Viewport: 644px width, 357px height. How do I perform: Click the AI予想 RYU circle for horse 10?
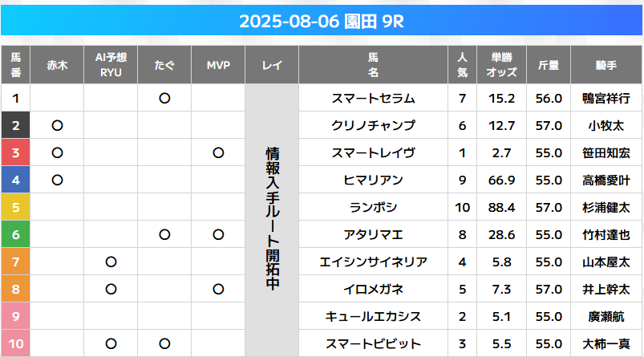[111, 343]
